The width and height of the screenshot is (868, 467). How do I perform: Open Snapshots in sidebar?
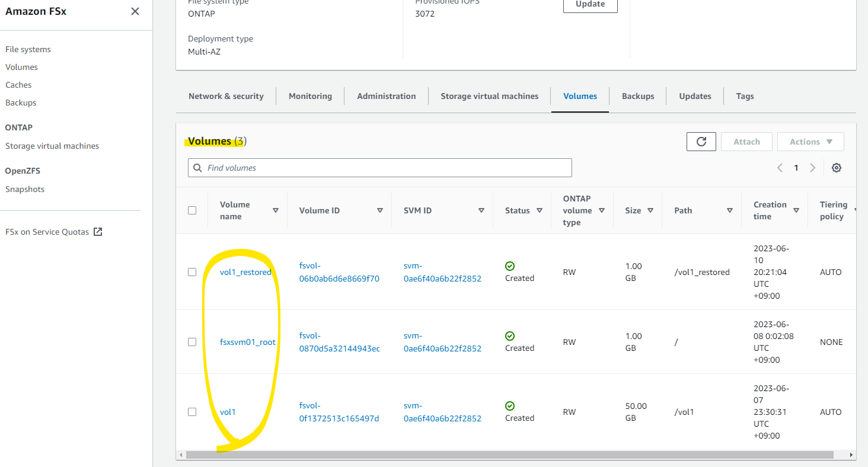point(25,189)
